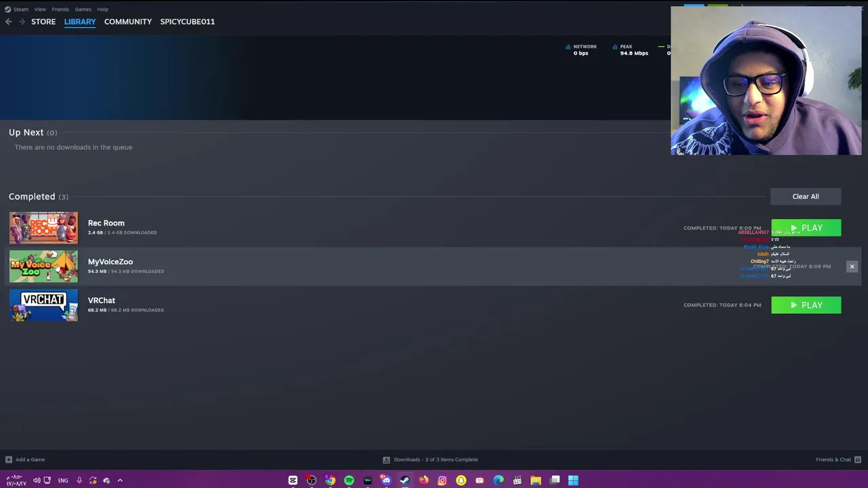Clear all completed downloads
Viewport: 868px width, 488px height.
tap(806, 197)
